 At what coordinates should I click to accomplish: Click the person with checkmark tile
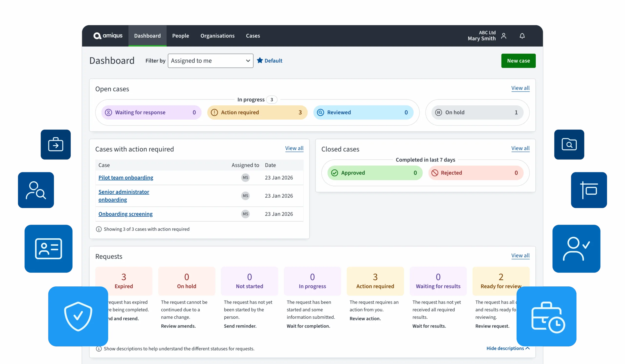point(576,249)
